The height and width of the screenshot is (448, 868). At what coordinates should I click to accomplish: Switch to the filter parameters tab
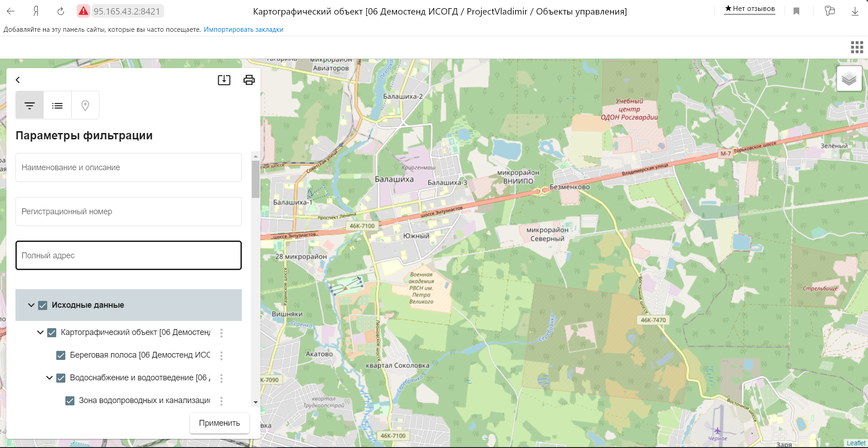tap(29, 105)
